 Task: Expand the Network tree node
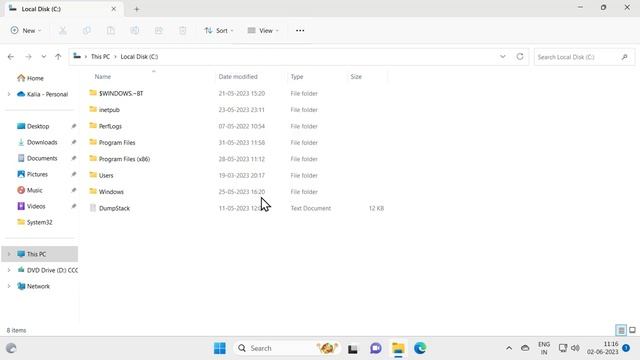click(9, 286)
